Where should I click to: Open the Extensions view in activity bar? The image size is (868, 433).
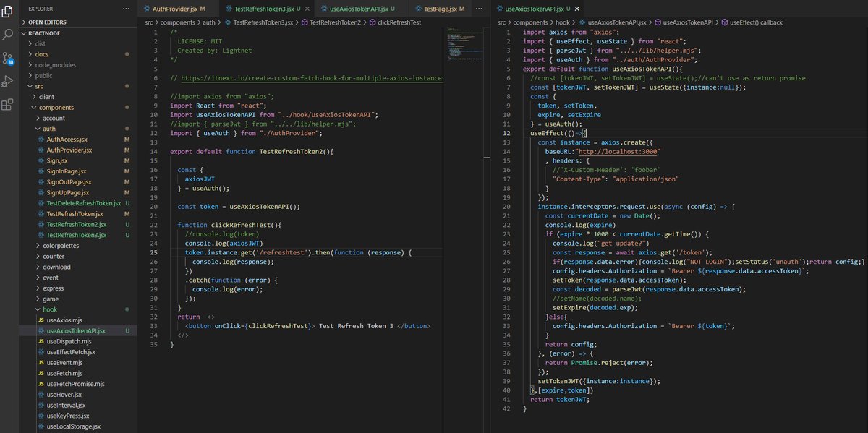coord(9,104)
